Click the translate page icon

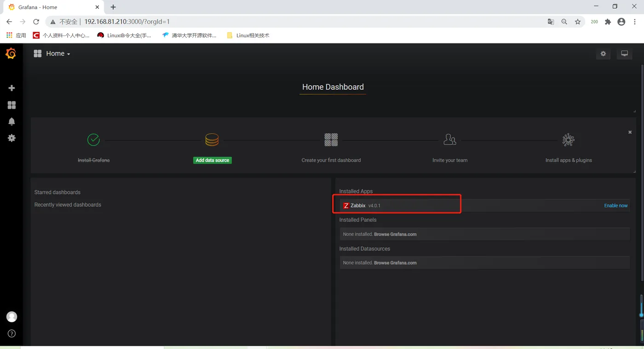pyautogui.click(x=551, y=22)
